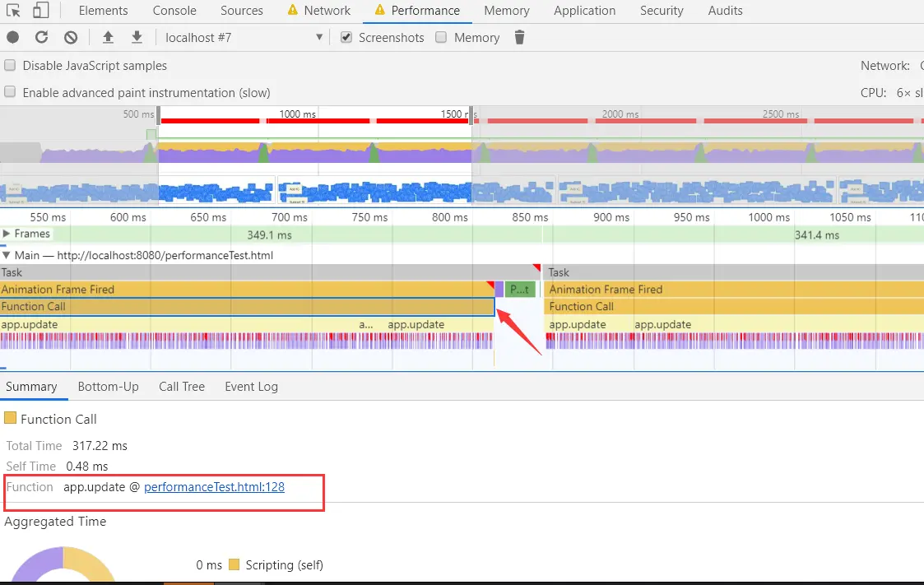Collapse the Main thread track
This screenshot has width=924, height=585.
pos(6,255)
